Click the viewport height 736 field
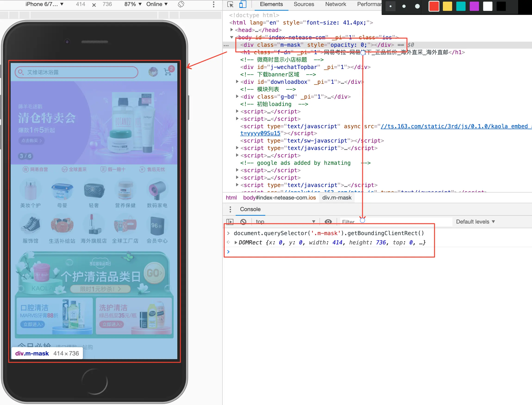 (107, 4)
